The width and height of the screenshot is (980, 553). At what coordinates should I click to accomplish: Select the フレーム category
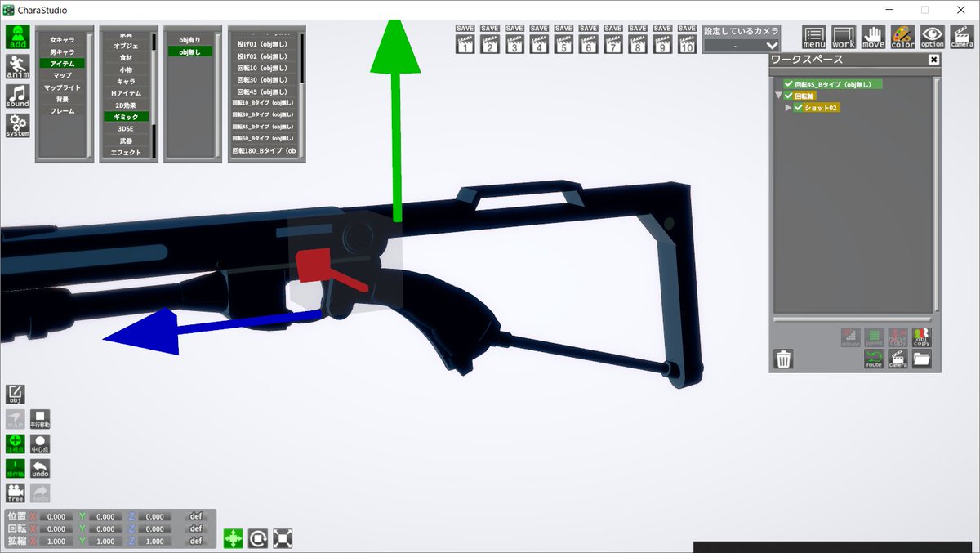click(x=62, y=110)
